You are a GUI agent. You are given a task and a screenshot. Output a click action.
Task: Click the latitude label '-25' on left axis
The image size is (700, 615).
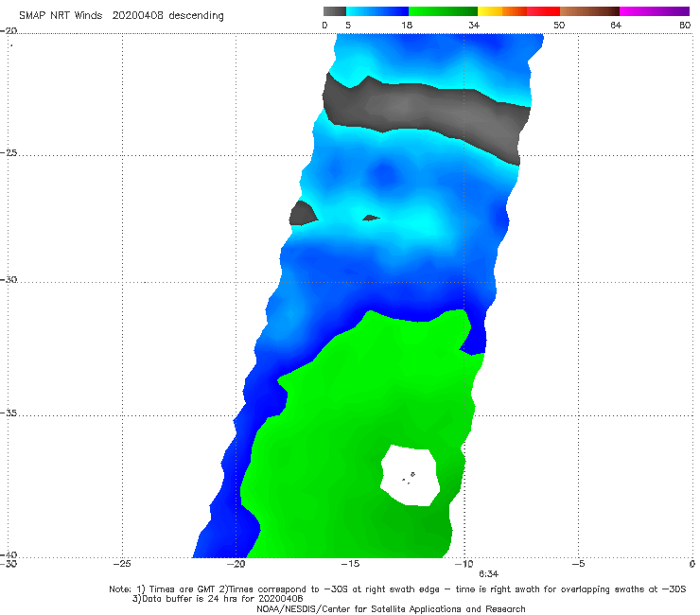(x=9, y=153)
